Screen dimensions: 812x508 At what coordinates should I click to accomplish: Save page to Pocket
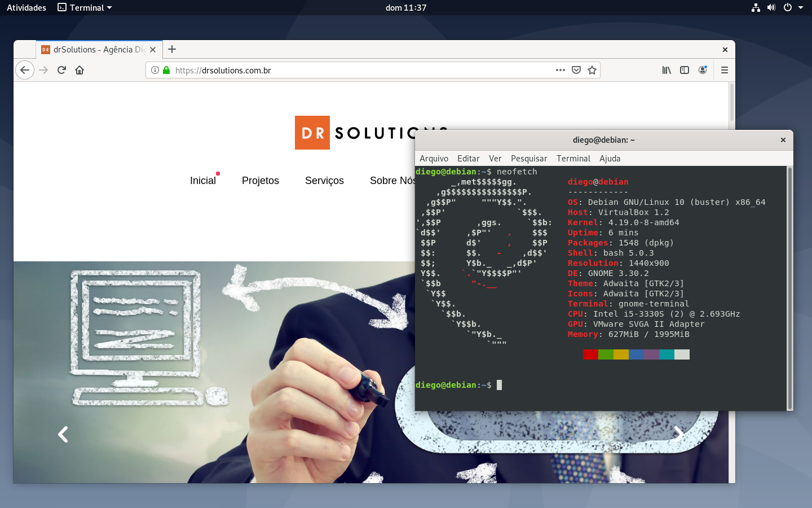click(576, 70)
